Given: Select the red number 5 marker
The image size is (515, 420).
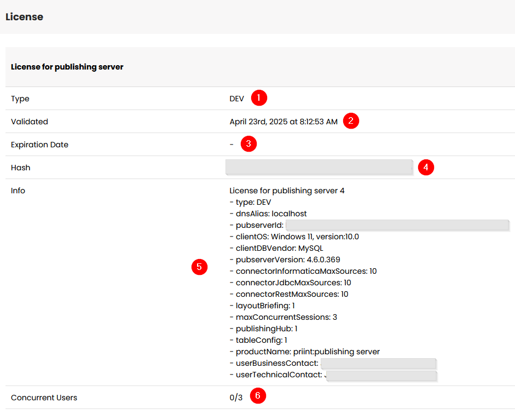Looking at the screenshot, I should [x=199, y=267].
